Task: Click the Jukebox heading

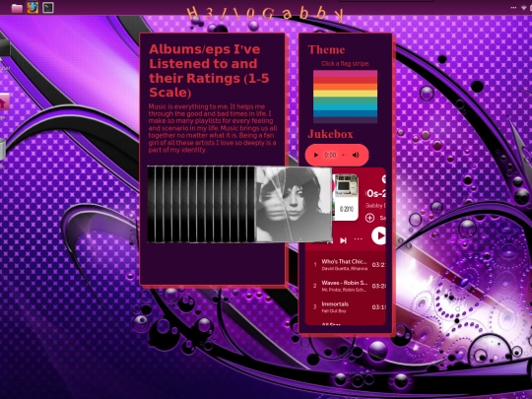Action: tap(330, 134)
